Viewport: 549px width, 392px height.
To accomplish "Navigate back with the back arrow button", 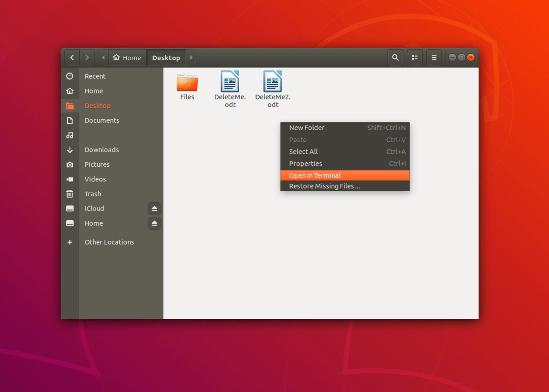I will tap(72, 57).
